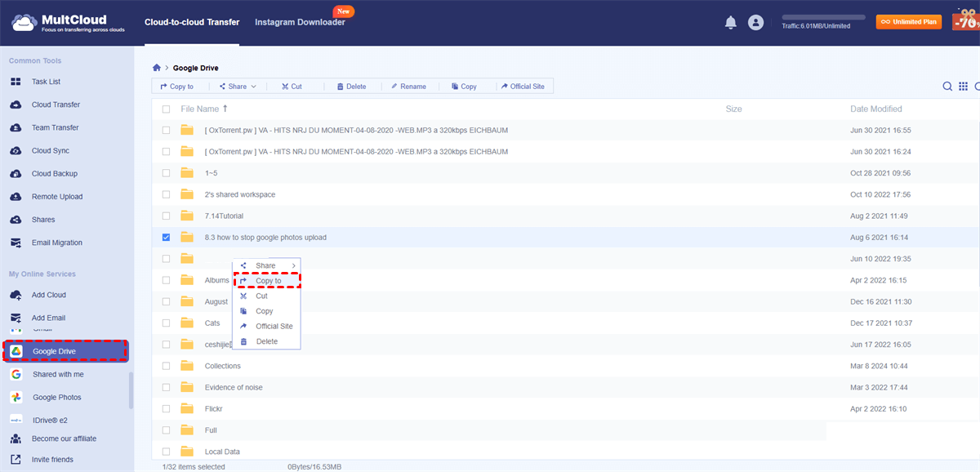This screenshot has height=472, width=980.
Task: Click Add Email in sidebar
Action: tap(48, 318)
